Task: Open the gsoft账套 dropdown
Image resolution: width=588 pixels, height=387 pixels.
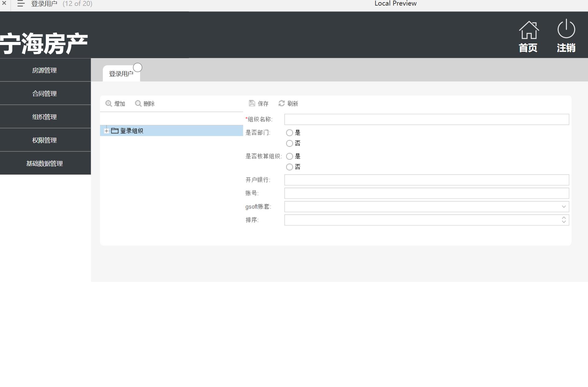Action: click(x=564, y=207)
